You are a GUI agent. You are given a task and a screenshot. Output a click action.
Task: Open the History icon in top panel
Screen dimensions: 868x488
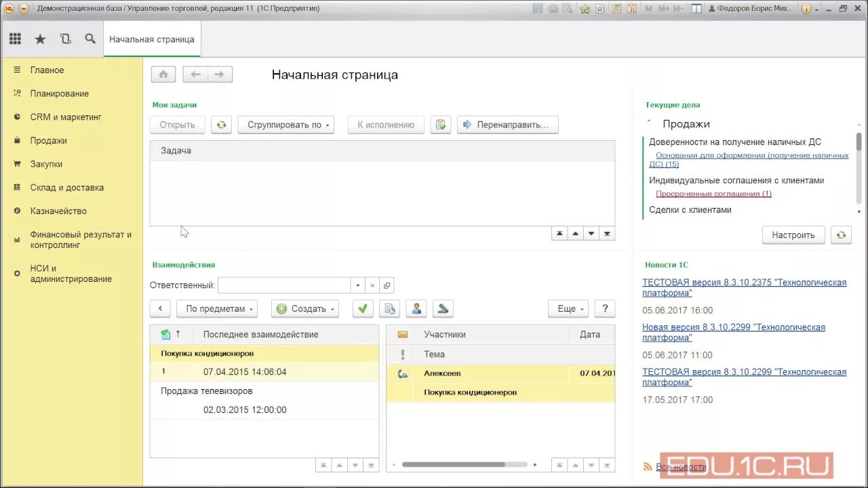tap(65, 39)
